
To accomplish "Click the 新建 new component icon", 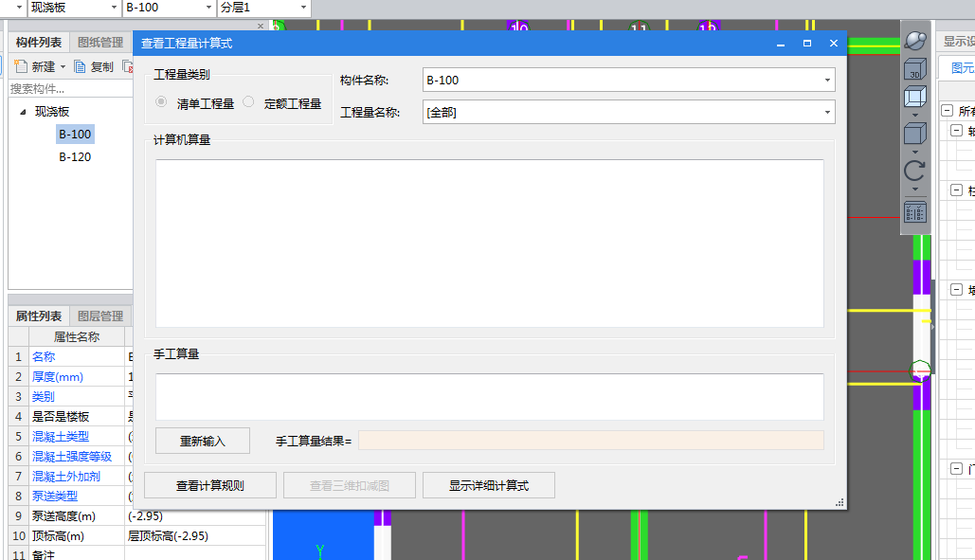I will 21,66.
